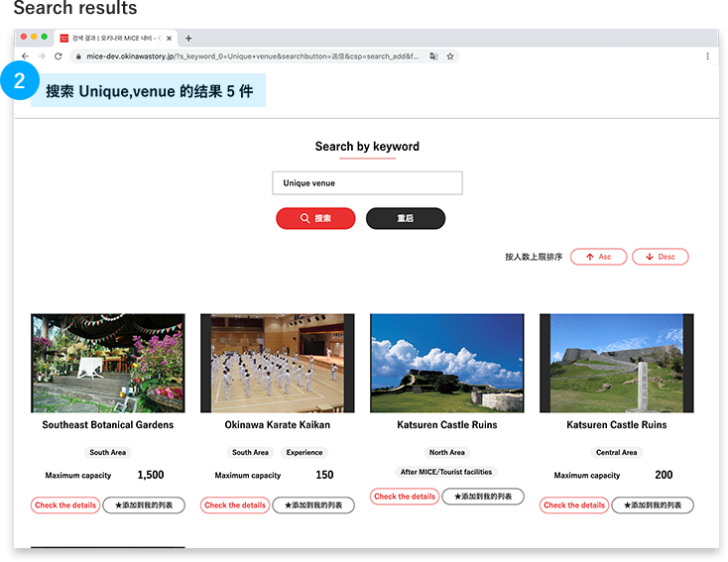
Task: Click the 200 maximum capacity value
Action: point(664,475)
